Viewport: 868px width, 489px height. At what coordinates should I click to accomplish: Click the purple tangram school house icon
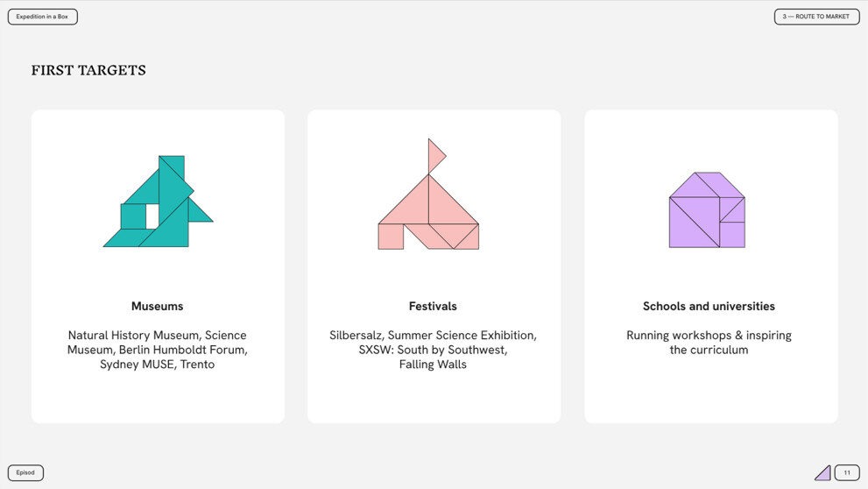[707, 210]
